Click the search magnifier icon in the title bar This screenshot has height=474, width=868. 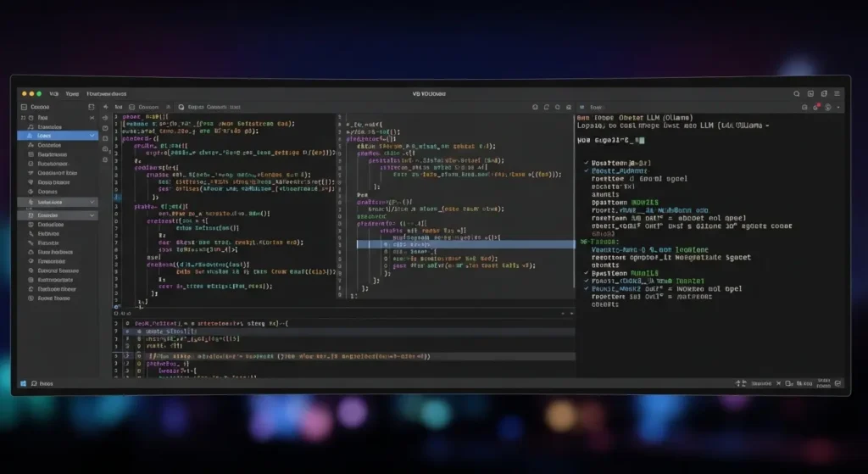(x=797, y=93)
